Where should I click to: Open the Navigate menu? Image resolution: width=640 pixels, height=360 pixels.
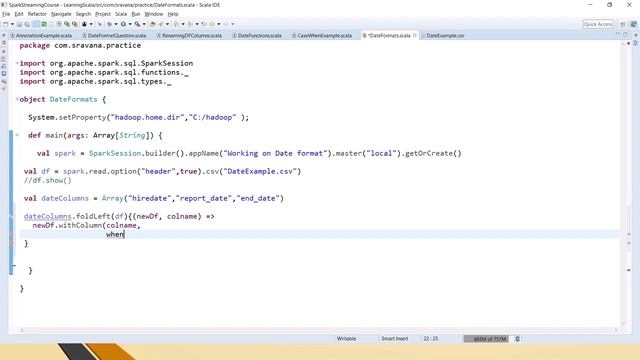tap(61, 14)
